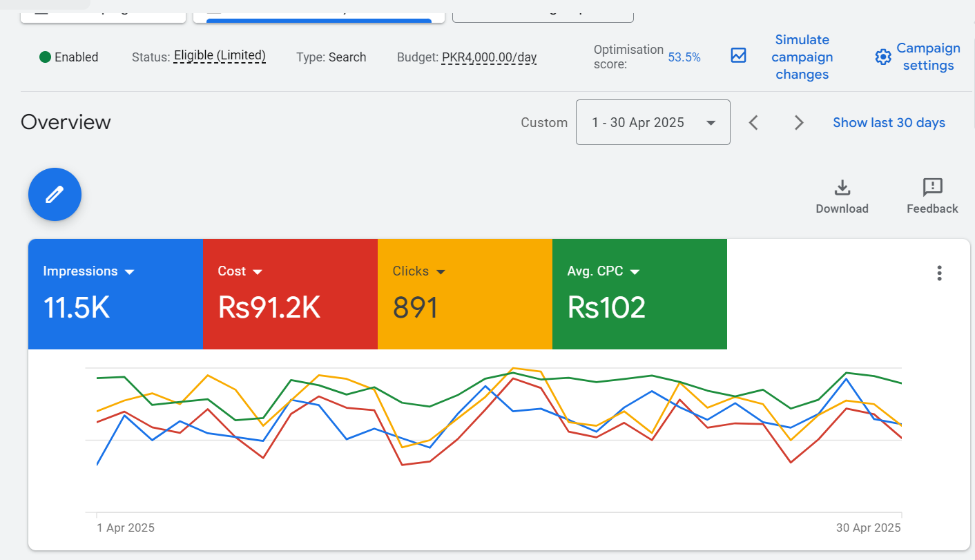Go to previous date range arrow
975x560 pixels.
(754, 123)
